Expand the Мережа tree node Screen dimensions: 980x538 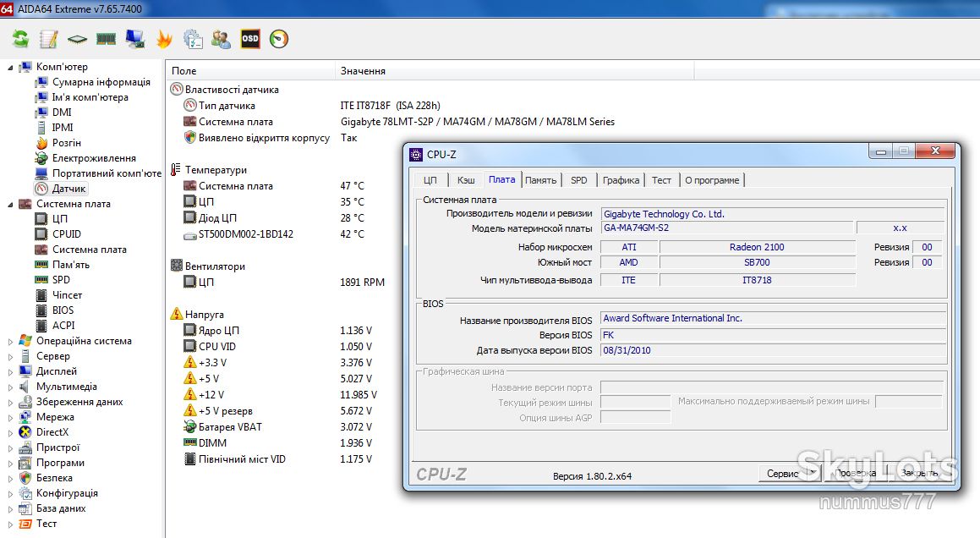(10, 417)
